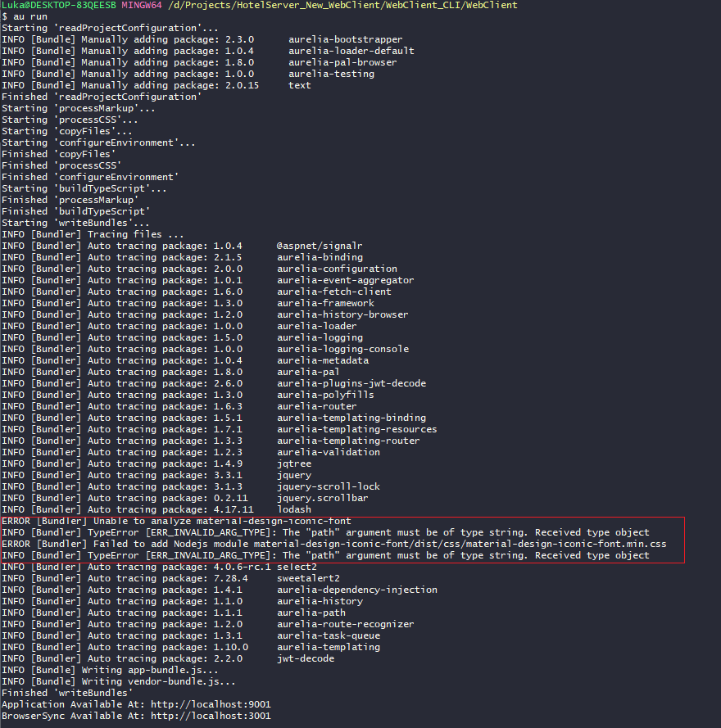Click the line Starting 'writeBundles'...

[x=75, y=223]
